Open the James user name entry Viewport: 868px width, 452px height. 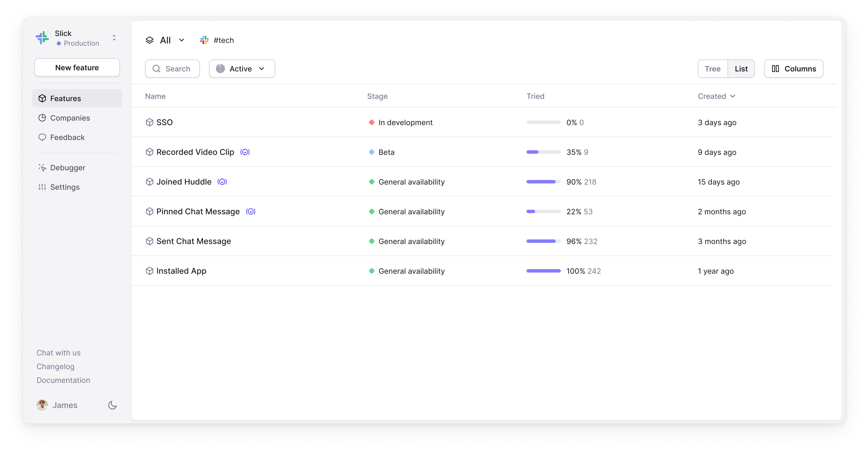coord(65,405)
